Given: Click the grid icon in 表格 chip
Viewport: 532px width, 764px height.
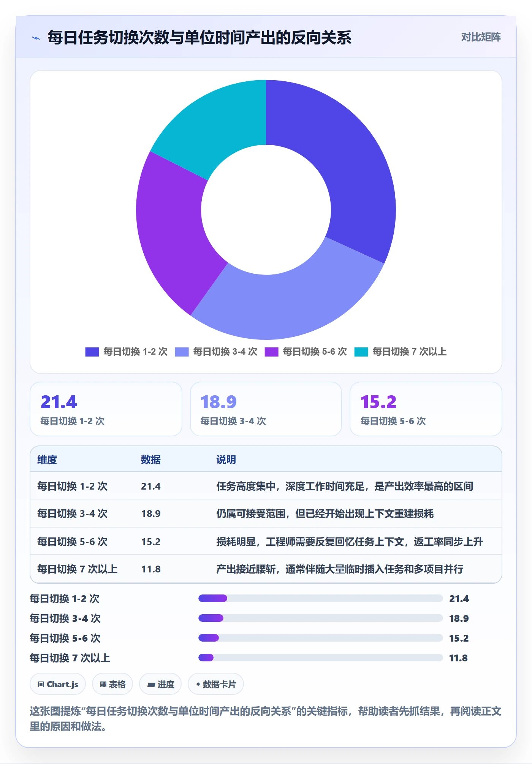Looking at the screenshot, I should click(103, 685).
